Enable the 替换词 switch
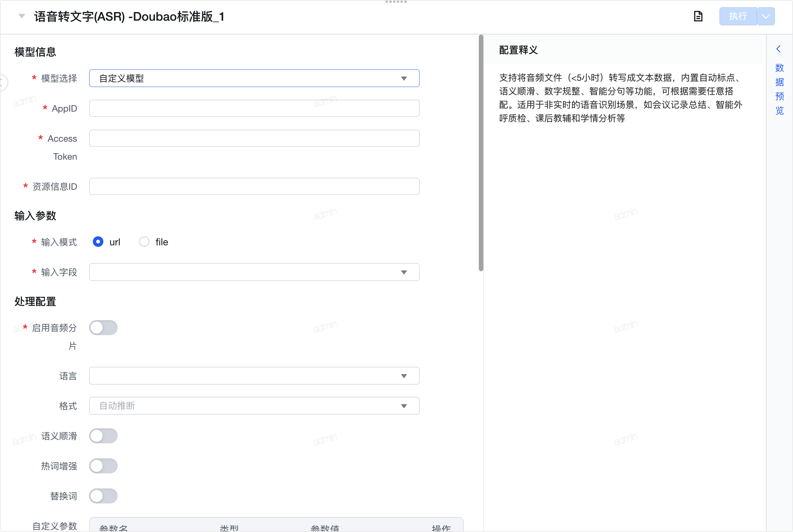 point(103,496)
